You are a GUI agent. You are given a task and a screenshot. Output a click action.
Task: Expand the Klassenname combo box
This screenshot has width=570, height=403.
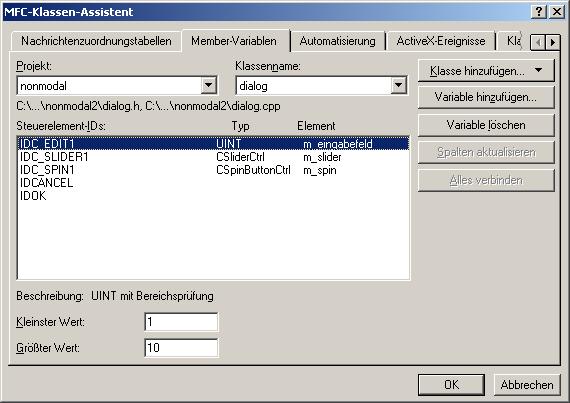click(x=398, y=85)
